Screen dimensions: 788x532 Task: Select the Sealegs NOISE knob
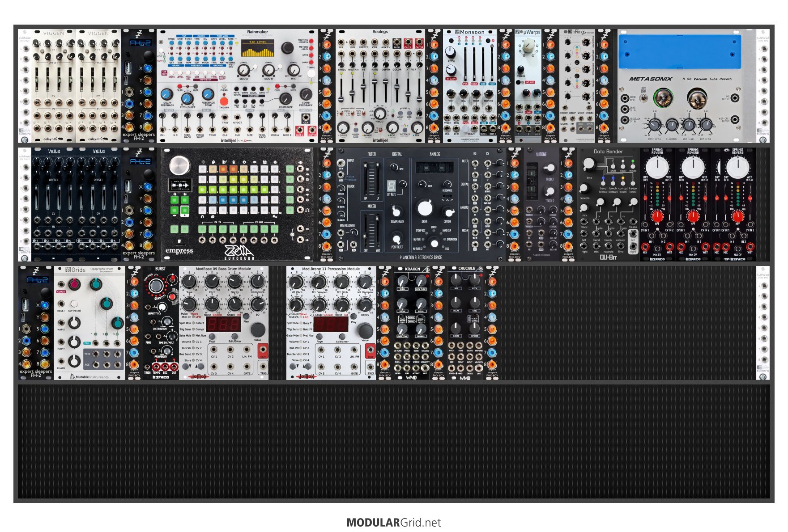(x=368, y=128)
